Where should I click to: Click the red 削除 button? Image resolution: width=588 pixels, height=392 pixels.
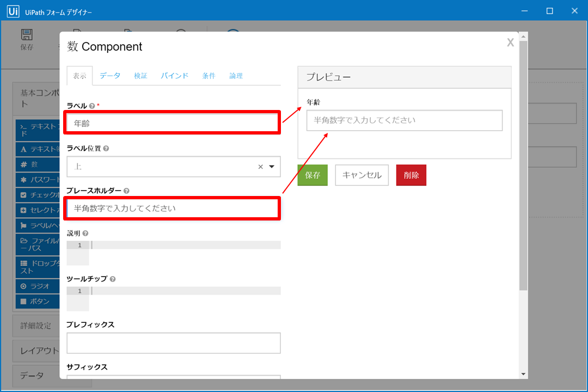(411, 175)
